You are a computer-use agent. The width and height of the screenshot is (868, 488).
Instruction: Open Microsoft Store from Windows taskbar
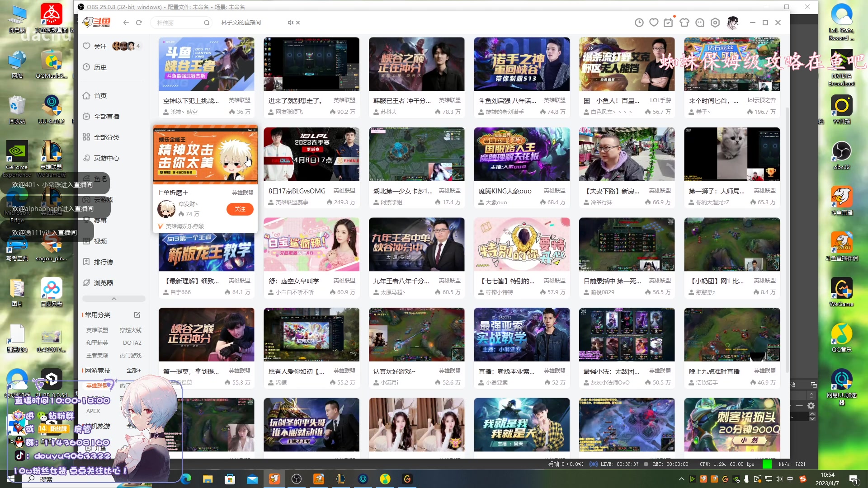coord(230,479)
